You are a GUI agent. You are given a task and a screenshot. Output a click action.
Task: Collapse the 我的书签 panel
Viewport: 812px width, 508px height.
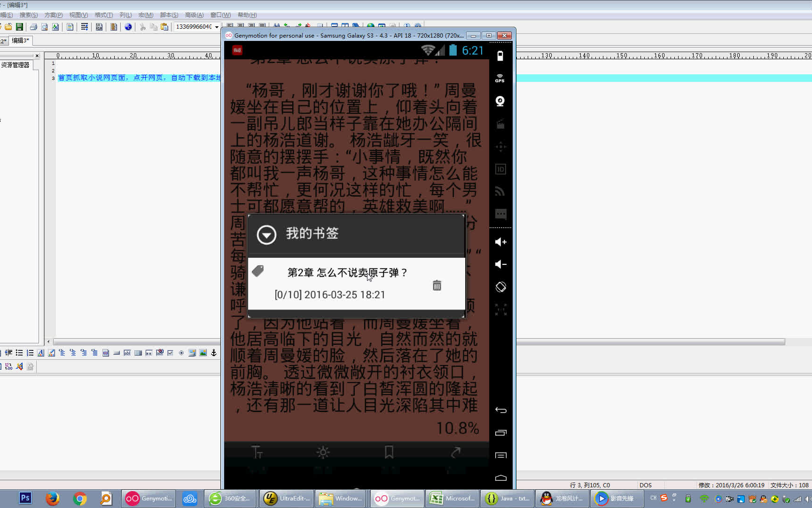click(x=266, y=234)
